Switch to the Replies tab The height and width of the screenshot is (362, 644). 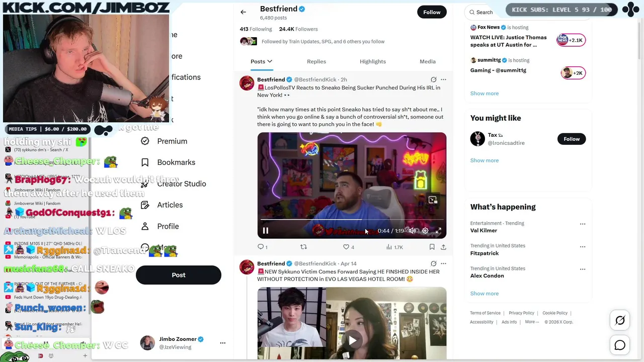pos(316,61)
